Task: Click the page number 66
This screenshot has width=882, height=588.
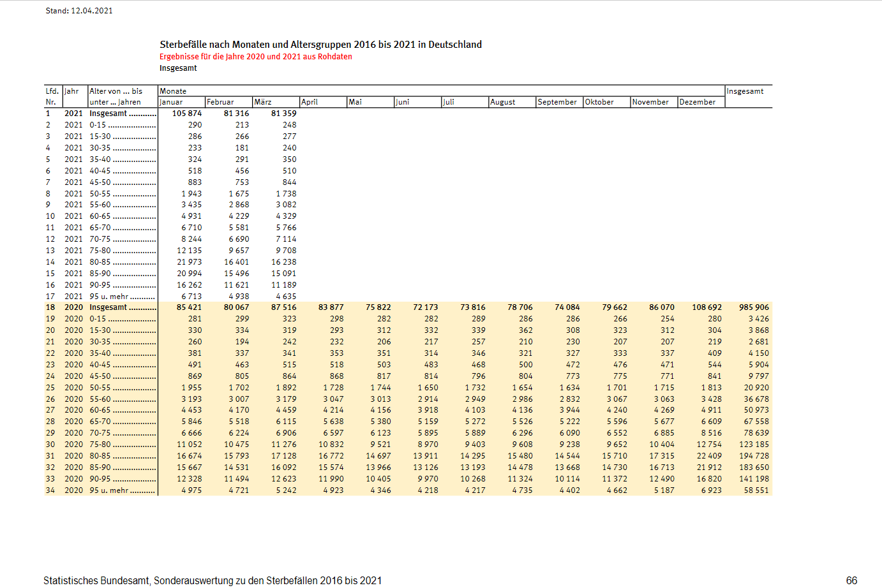Action: click(851, 580)
